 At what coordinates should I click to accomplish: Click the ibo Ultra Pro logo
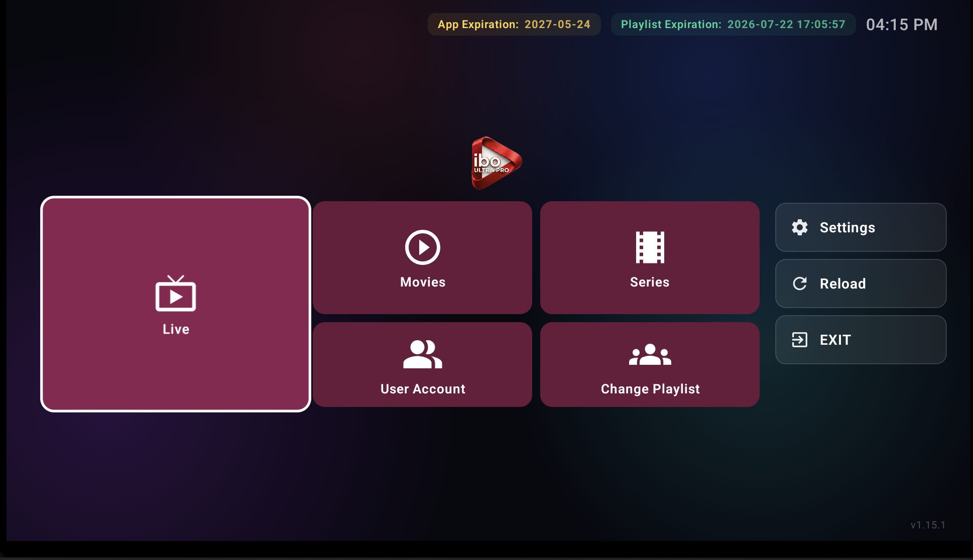click(497, 163)
